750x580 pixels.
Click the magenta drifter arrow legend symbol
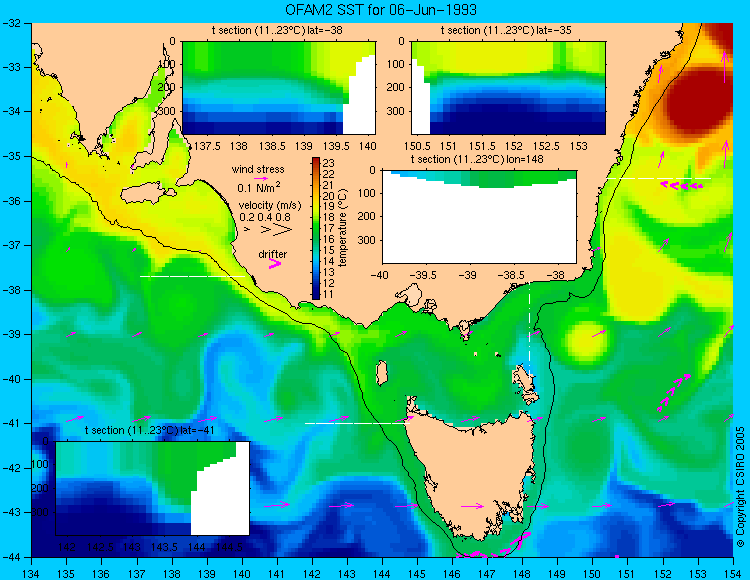click(x=275, y=263)
